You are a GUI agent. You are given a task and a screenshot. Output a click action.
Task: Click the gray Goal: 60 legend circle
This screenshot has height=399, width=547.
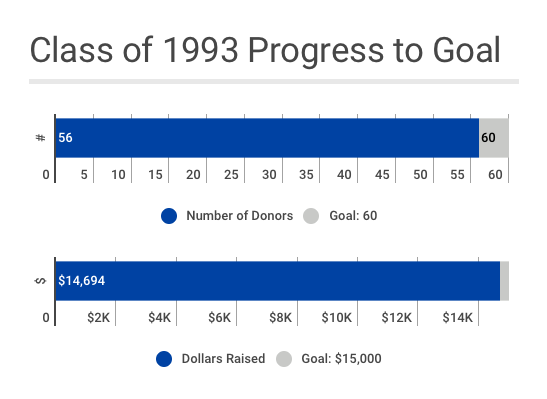pos(311,216)
